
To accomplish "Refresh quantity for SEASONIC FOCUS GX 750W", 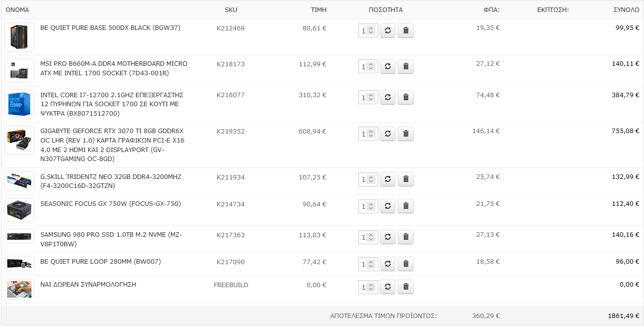I will (388, 206).
